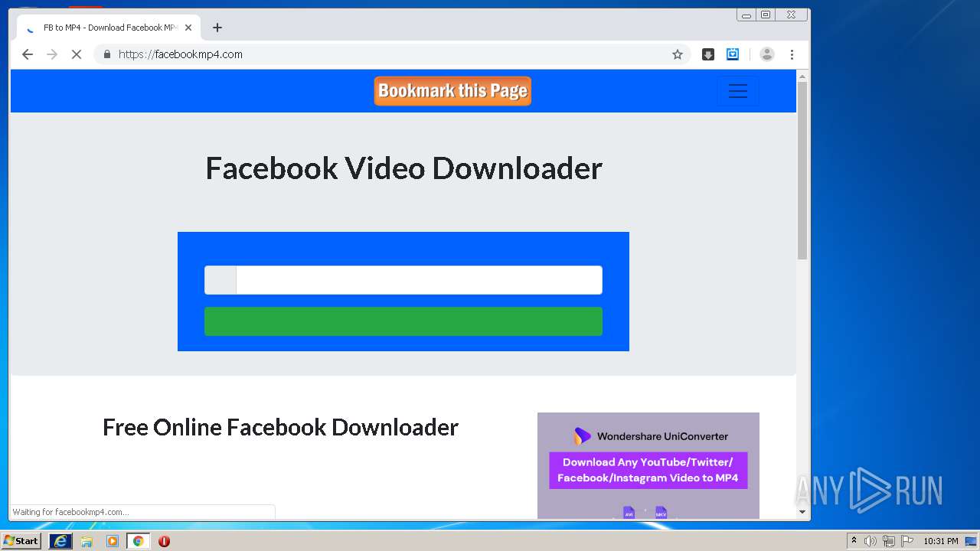
Task: Click the 10:31 PM clock
Action: [941, 541]
